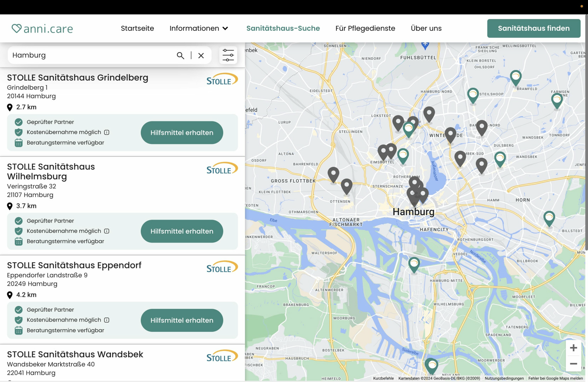The width and height of the screenshot is (588, 382).
Task: Expand the Informationen dropdown menu
Action: click(199, 28)
